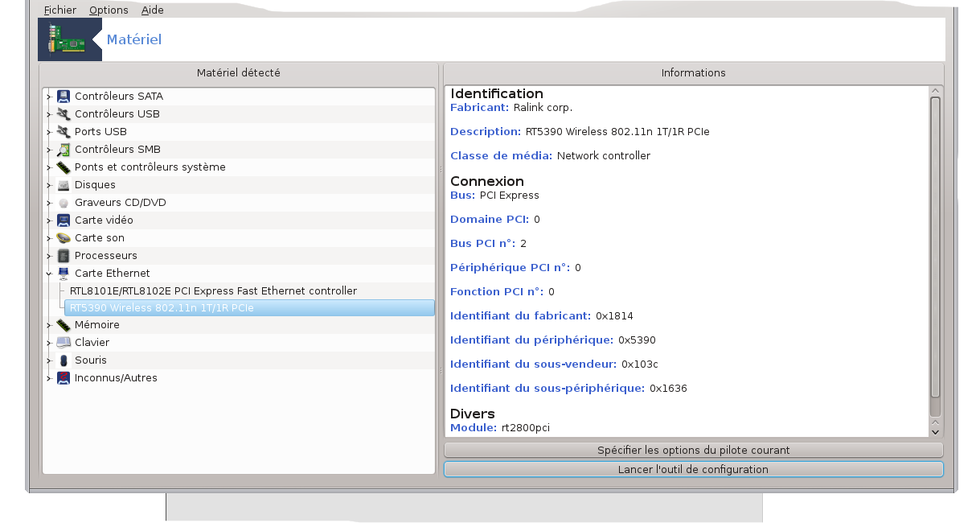Click the Contrôleurs SATA disk icon

[64, 97]
